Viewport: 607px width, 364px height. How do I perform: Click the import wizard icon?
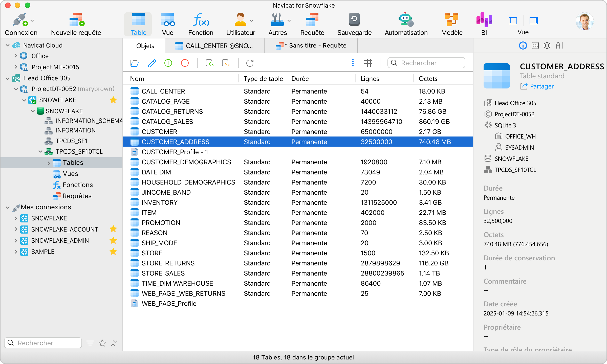coord(209,63)
